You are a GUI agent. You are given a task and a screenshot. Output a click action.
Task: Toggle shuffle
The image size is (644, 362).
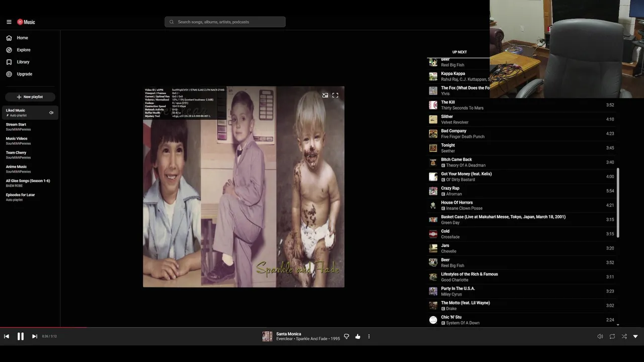[624, 336]
